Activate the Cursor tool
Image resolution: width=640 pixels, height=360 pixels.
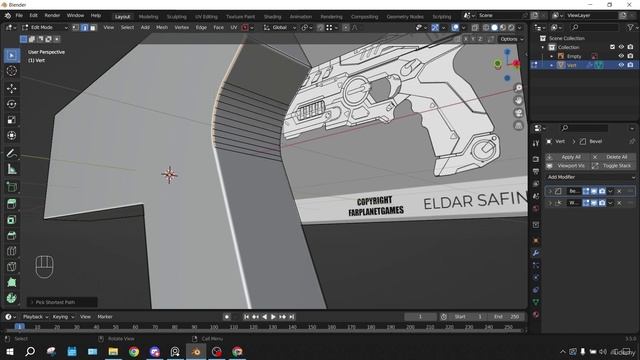pos(12,71)
